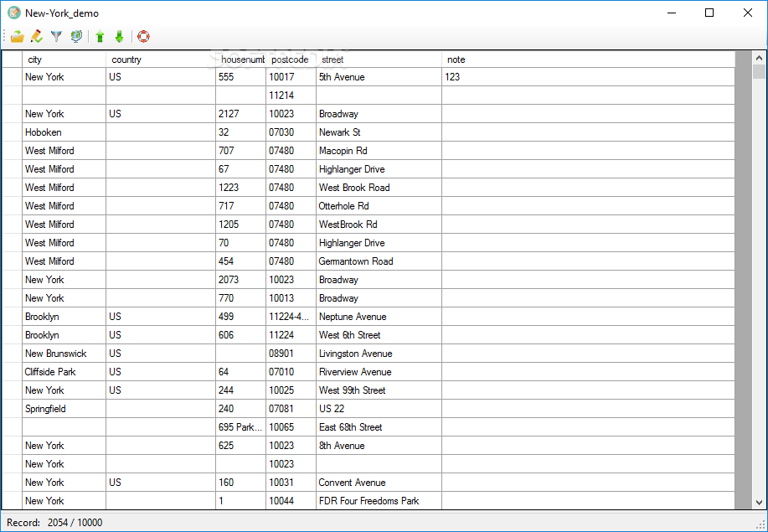Click the city column header
This screenshot has width=768, height=532.
tap(64, 59)
